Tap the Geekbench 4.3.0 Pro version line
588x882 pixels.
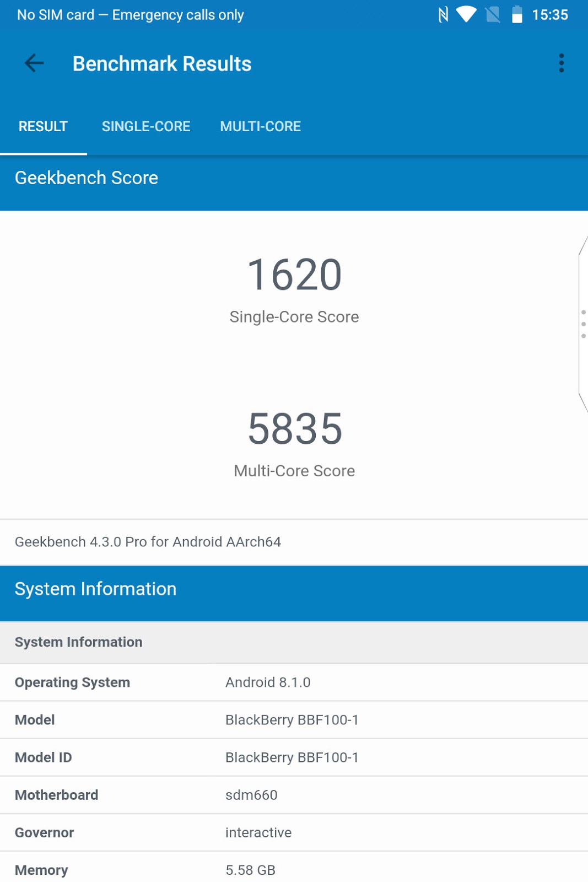pos(148,542)
